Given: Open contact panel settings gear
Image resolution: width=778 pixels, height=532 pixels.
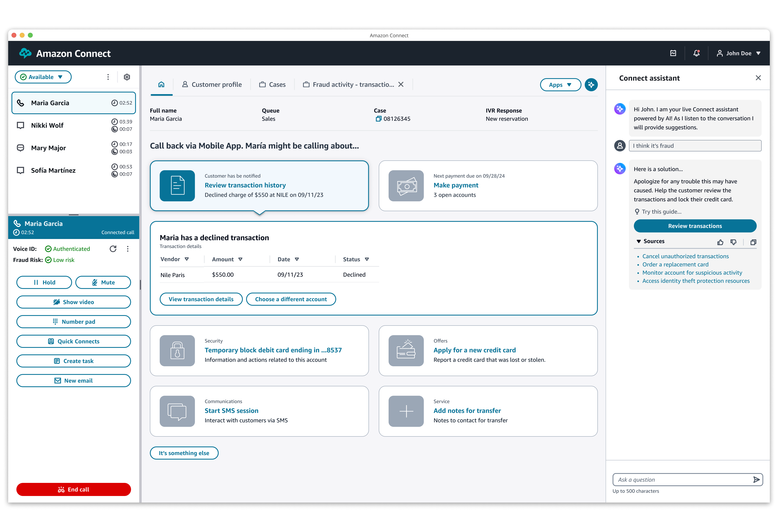Looking at the screenshot, I should pos(127,77).
